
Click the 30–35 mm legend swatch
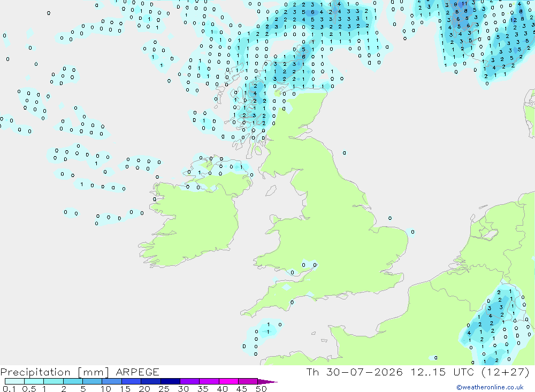coord(189,381)
